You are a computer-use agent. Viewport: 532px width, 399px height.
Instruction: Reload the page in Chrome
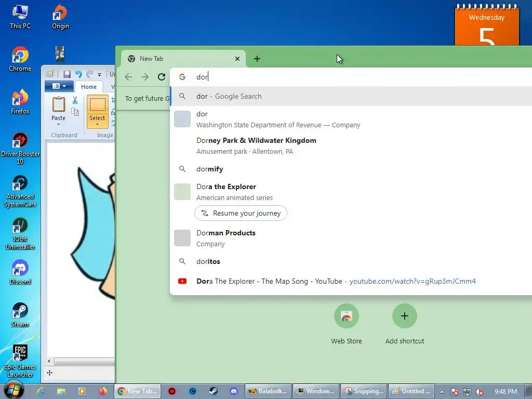[x=162, y=77]
